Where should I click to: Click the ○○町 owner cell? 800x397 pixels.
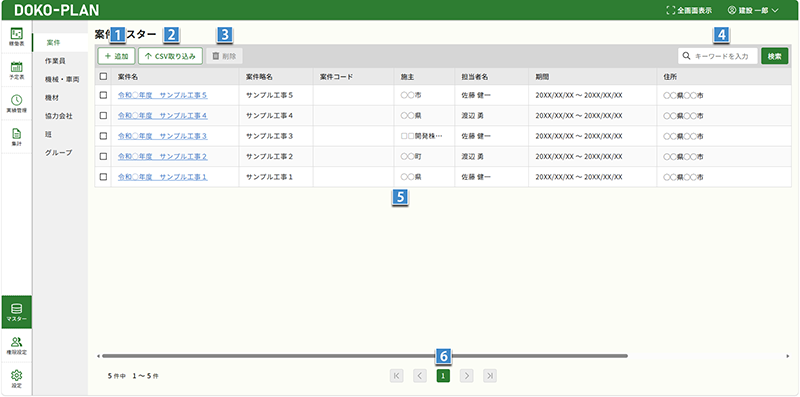pos(424,156)
